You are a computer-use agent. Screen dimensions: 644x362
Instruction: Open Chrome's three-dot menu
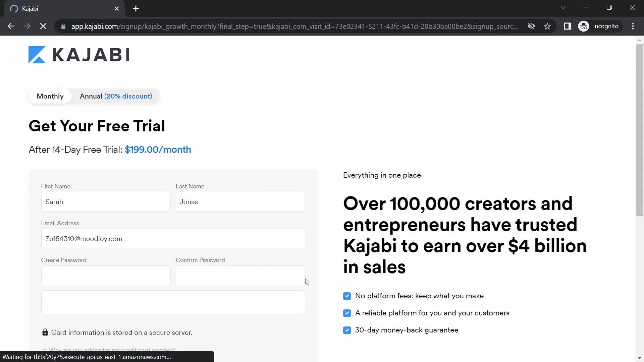point(633,26)
